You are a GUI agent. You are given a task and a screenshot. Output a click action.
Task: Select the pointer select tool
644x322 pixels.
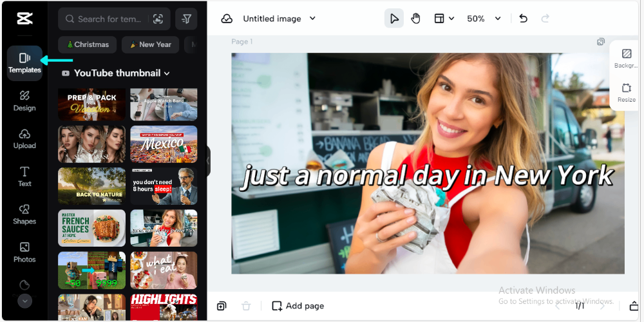tap(394, 19)
